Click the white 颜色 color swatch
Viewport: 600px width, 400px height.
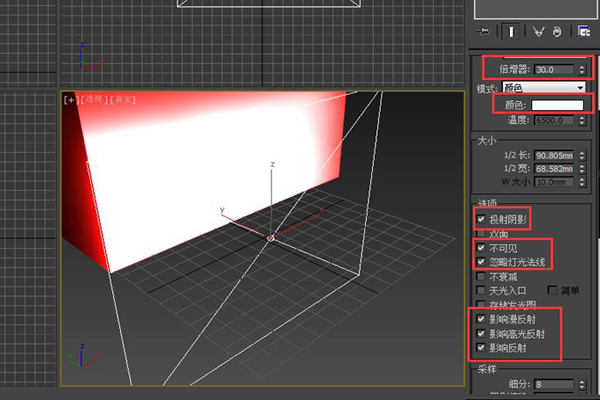[558, 104]
